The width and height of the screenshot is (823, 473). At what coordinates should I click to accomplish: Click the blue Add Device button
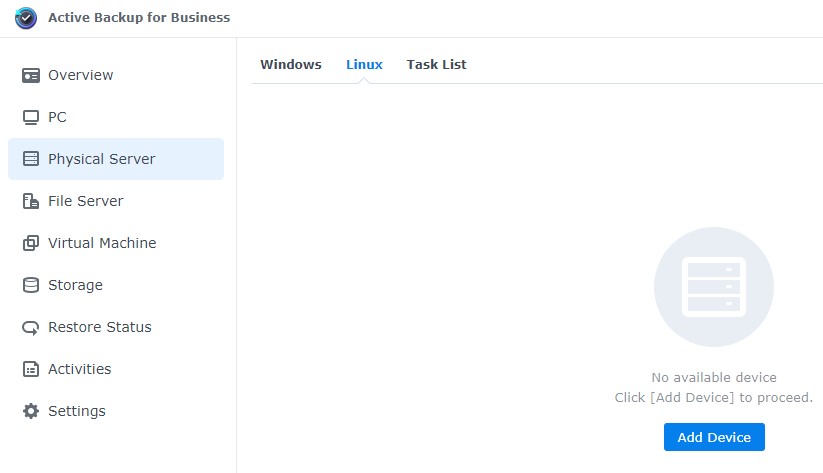point(714,437)
